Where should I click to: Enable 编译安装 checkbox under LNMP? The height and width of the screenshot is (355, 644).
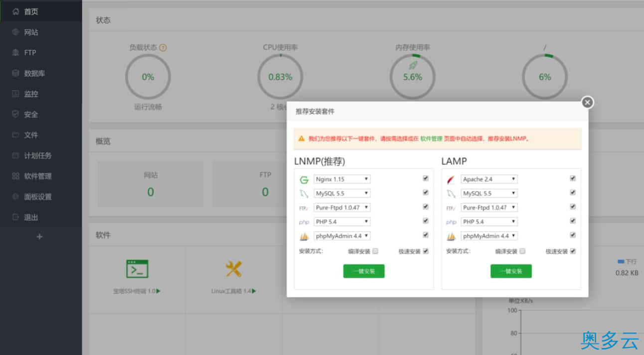tap(375, 251)
